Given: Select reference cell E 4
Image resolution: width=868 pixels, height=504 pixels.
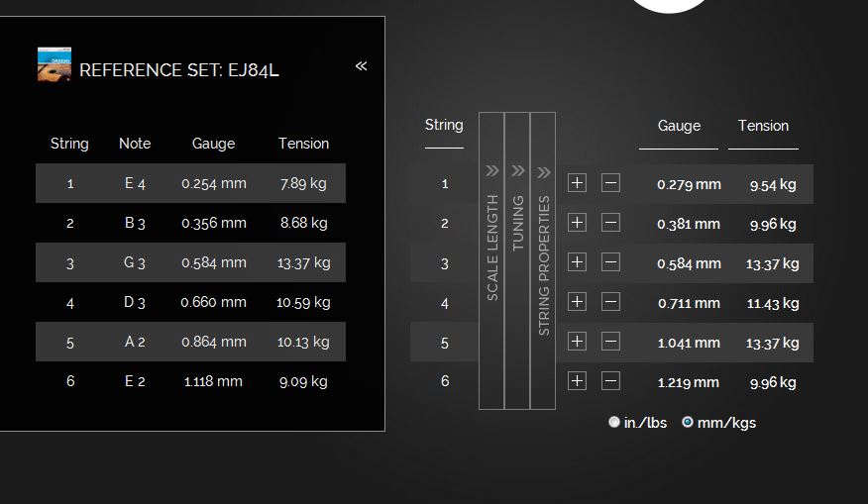Looking at the screenshot, I should [135, 183].
